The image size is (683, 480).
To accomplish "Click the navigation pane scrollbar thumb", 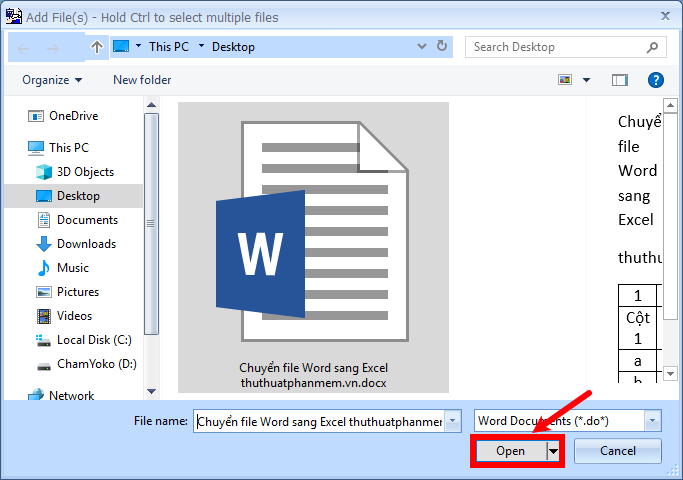I will (151, 223).
